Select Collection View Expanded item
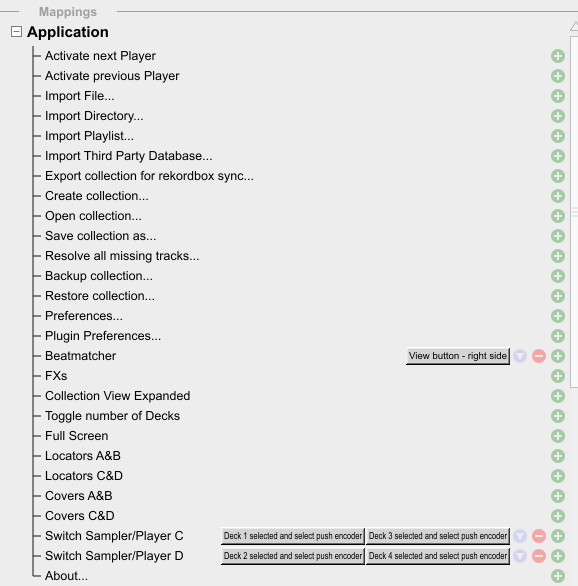578x586 pixels. (x=117, y=396)
